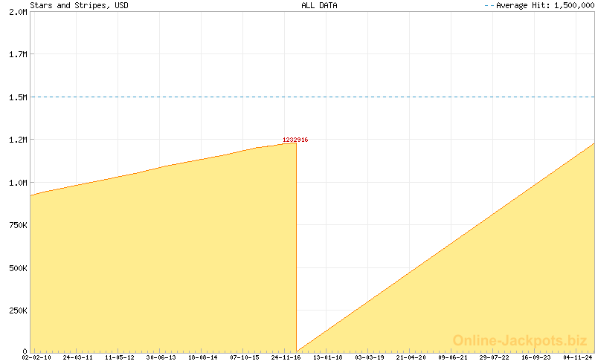Screen dimensions: 595x364
Task: Click the red 1232916 peak value label
Action: [295, 140]
